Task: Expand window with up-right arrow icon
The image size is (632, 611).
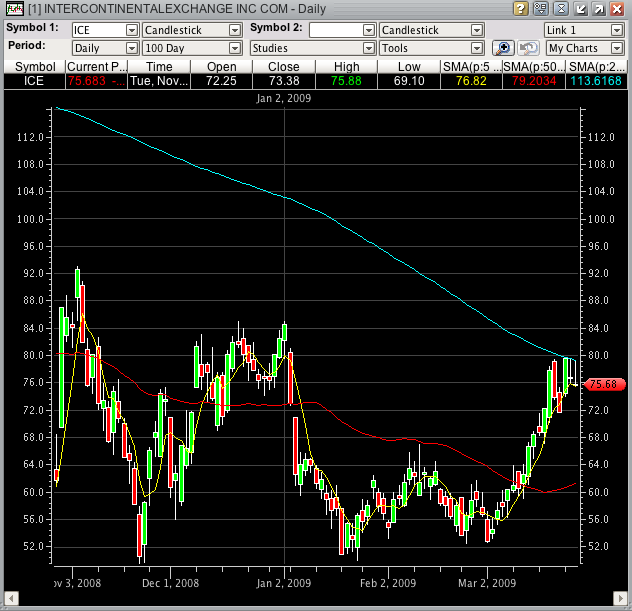Action: click(598, 9)
